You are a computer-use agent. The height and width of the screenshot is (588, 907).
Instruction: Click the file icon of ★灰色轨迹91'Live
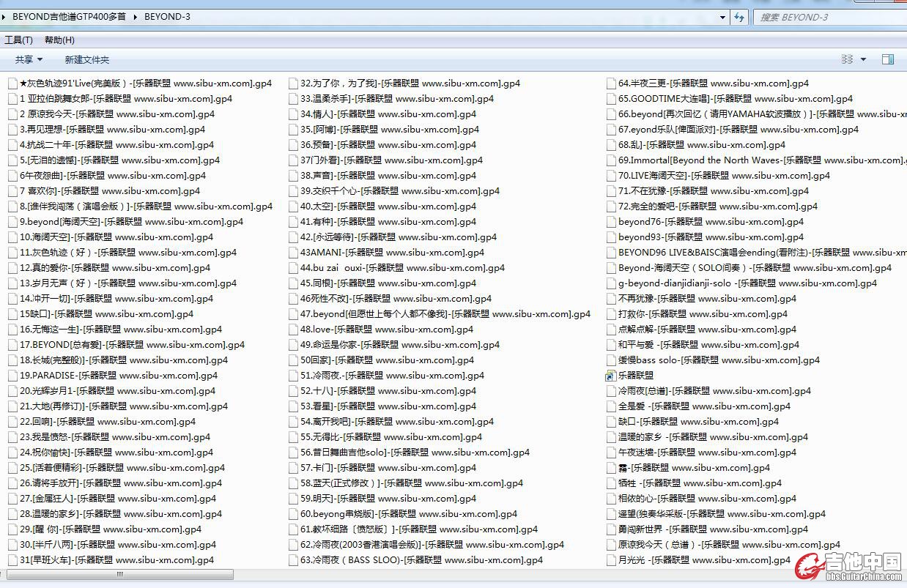pyautogui.click(x=12, y=83)
